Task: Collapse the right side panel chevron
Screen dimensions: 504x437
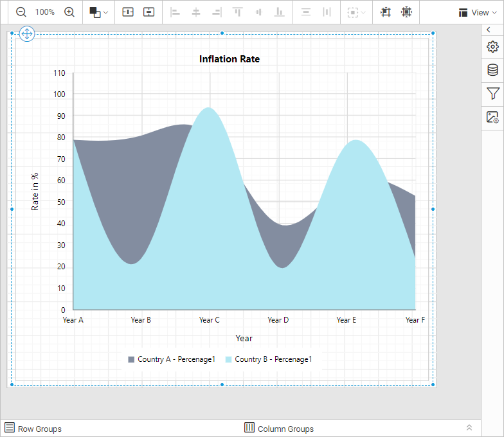Action: [x=489, y=30]
